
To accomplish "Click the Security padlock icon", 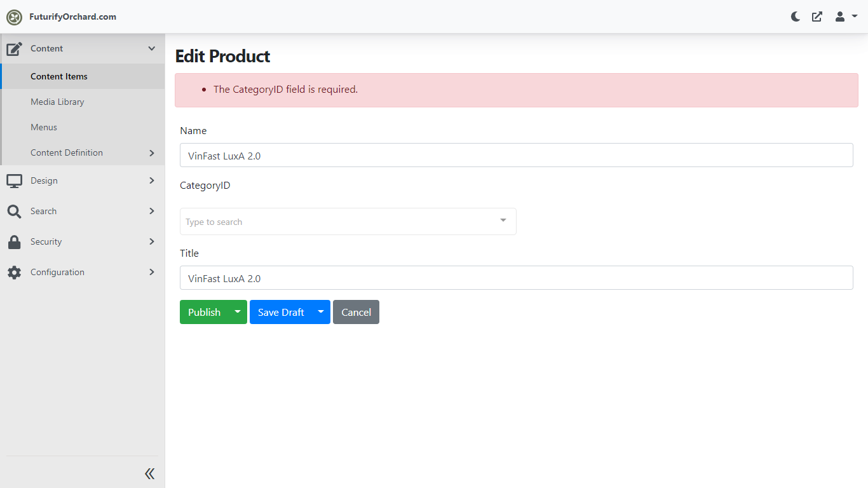I will pyautogui.click(x=15, y=241).
